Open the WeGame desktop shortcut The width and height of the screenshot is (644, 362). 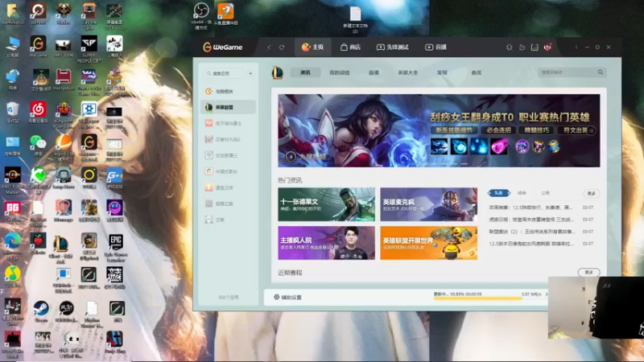coord(38,46)
